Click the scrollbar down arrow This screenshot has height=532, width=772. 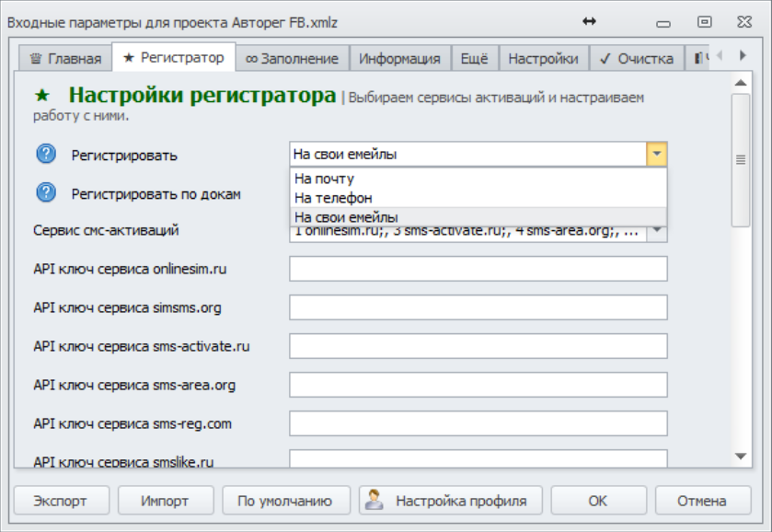741,456
